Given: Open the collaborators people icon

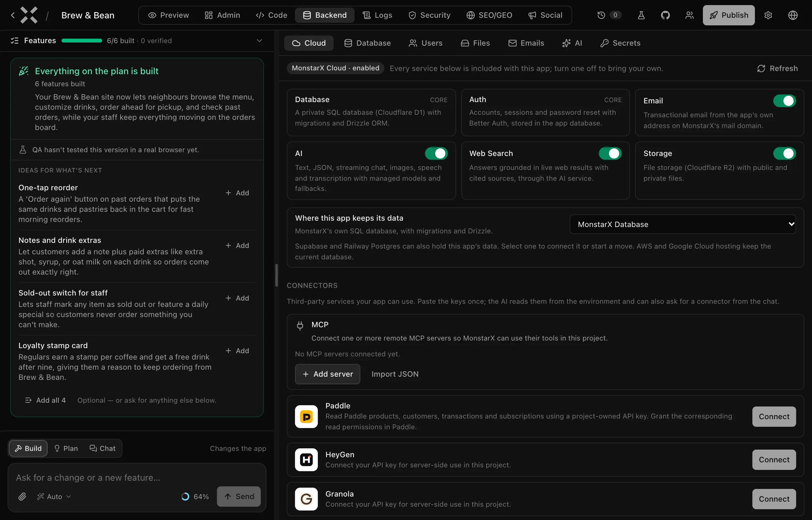Looking at the screenshot, I should click(689, 15).
